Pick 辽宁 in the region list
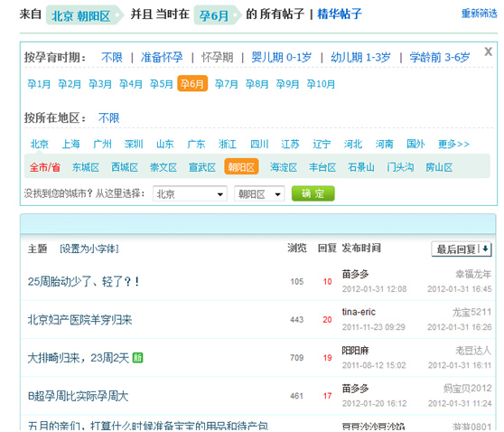Viewport: 504px width, 432px height. [322, 144]
